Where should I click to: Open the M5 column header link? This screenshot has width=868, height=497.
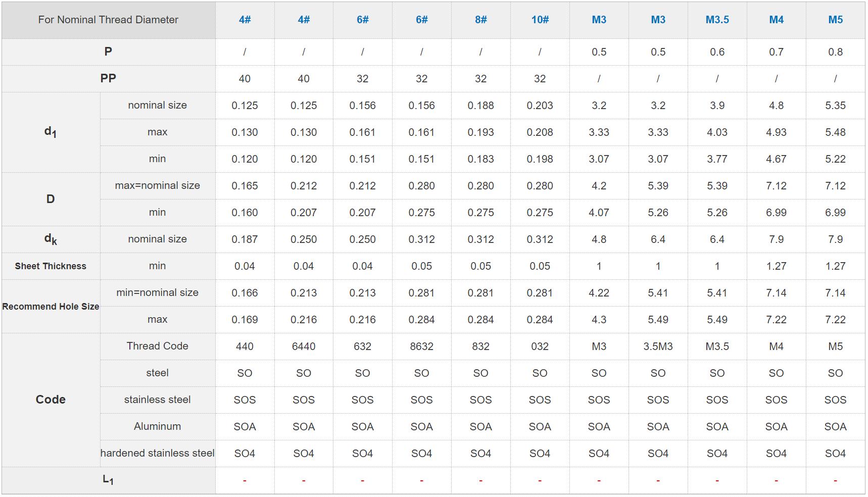pyautogui.click(x=835, y=20)
